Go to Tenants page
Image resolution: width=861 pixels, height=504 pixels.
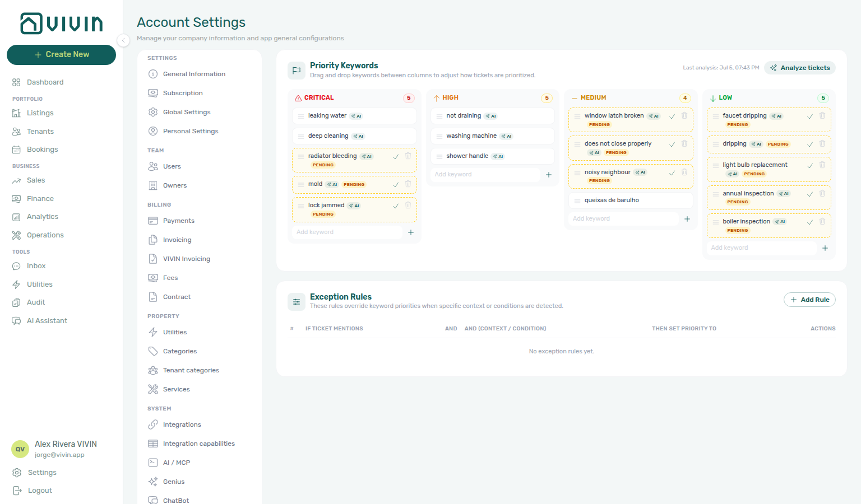tap(40, 132)
